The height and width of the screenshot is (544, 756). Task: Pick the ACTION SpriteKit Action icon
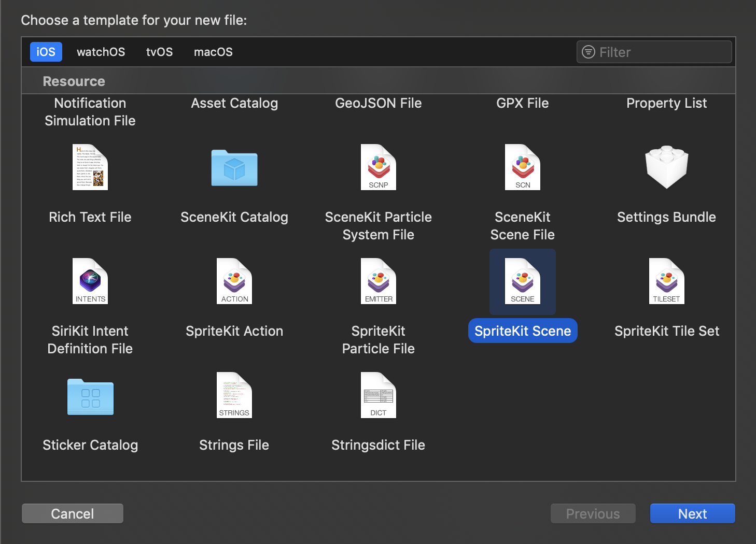click(234, 281)
